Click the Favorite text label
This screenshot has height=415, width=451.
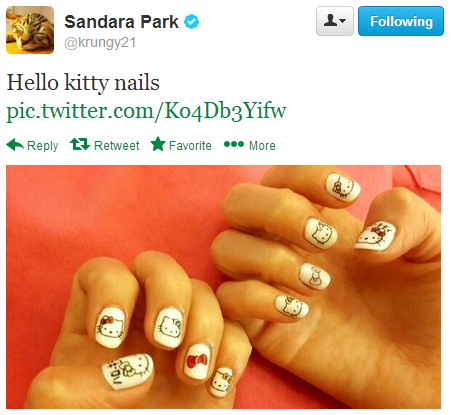(190, 146)
